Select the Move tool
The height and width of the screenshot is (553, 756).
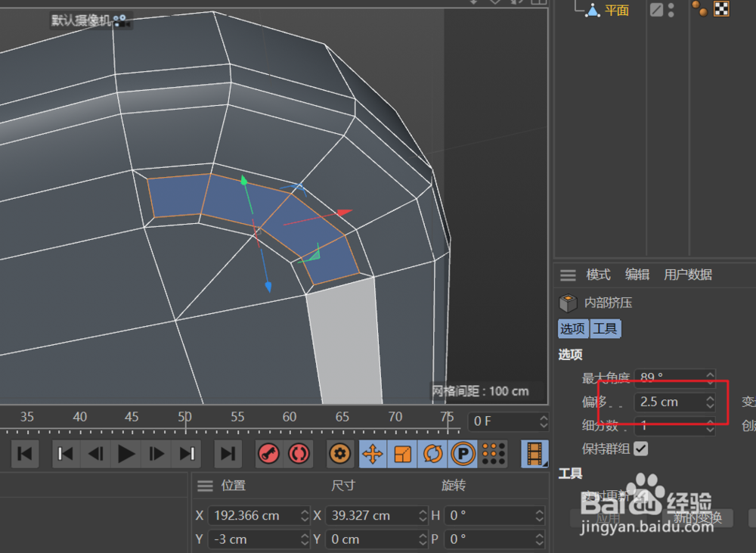tap(373, 454)
